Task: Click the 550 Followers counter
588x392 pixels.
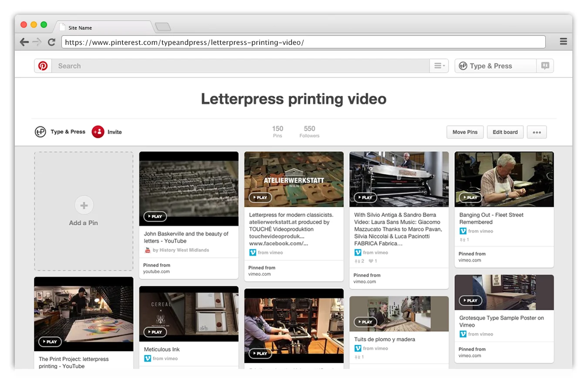Action: coord(309,132)
